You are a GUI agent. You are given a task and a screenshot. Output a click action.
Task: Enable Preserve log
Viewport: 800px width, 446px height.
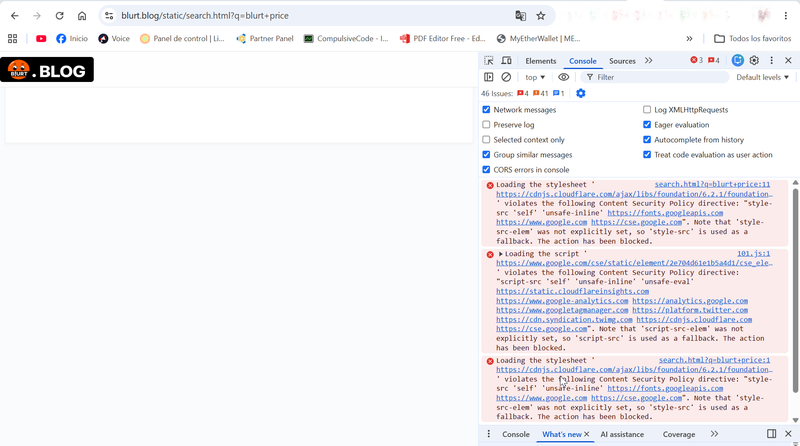pos(486,125)
